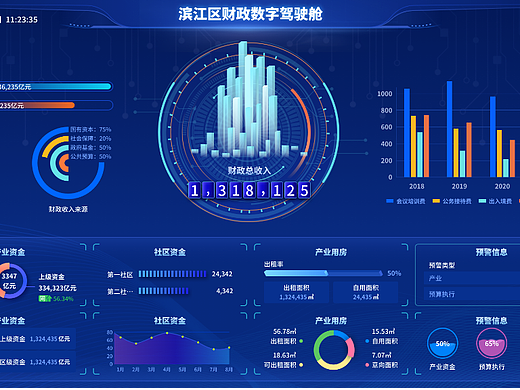Click the 4,342 community value
This screenshot has height=390, width=520.
tap(224, 291)
